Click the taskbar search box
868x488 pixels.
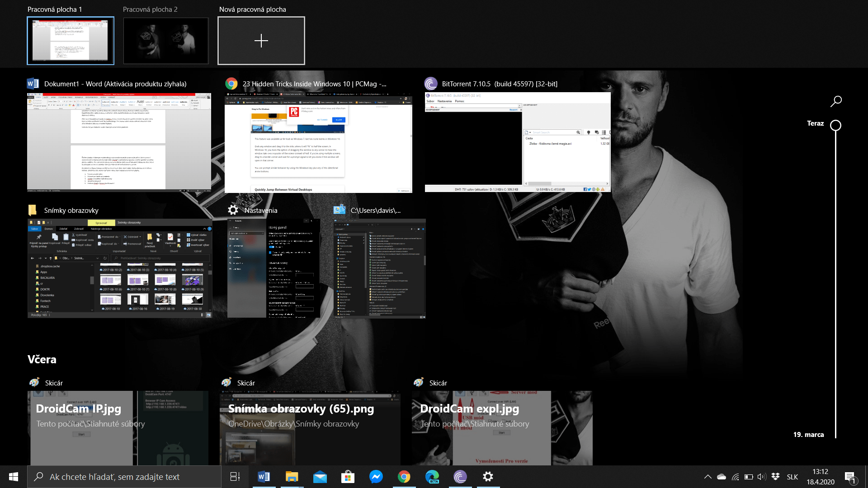point(124,477)
